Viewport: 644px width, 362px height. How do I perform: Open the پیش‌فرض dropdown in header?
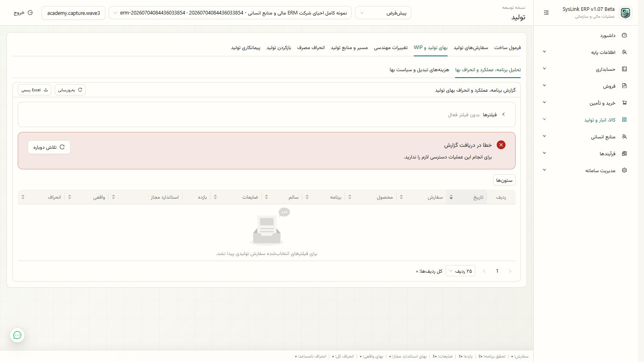tap(383, 13)
